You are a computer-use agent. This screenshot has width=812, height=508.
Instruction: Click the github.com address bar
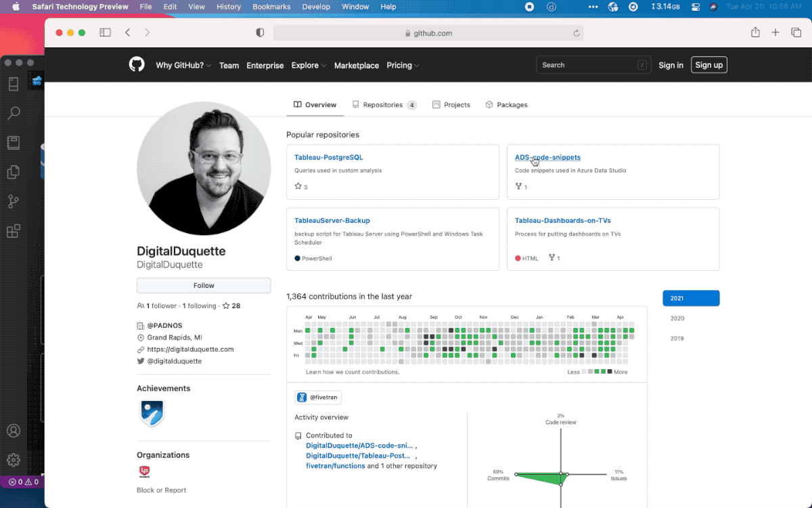(428, 33)
